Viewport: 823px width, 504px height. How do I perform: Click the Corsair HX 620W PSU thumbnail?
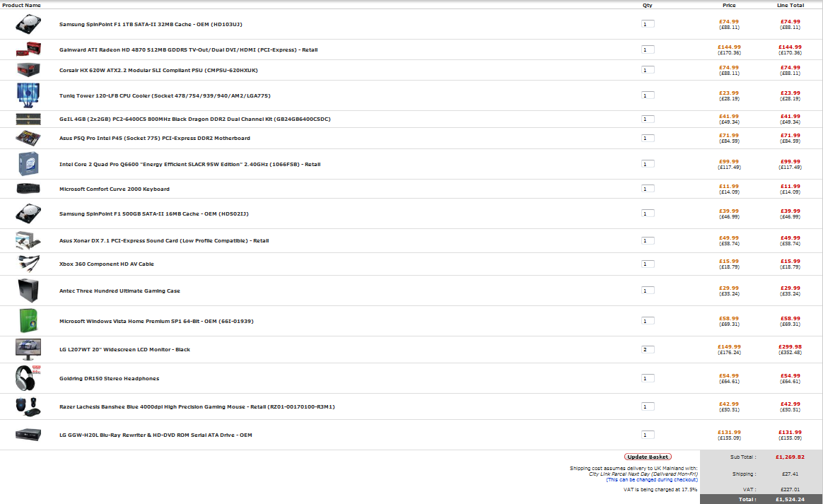click(28, 70)
